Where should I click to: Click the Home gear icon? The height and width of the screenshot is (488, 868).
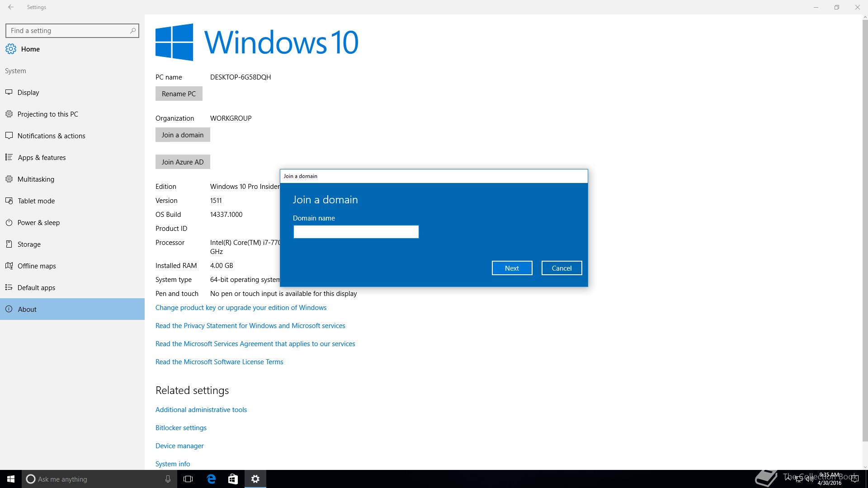[11, 49]
